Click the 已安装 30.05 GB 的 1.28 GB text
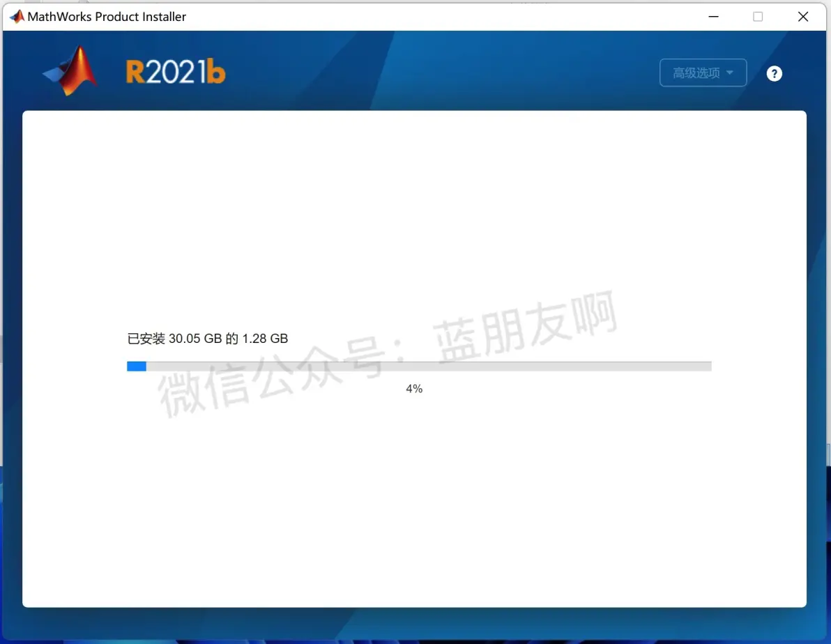This screenshot has width=831, height=644. click(x=207, y=339)
